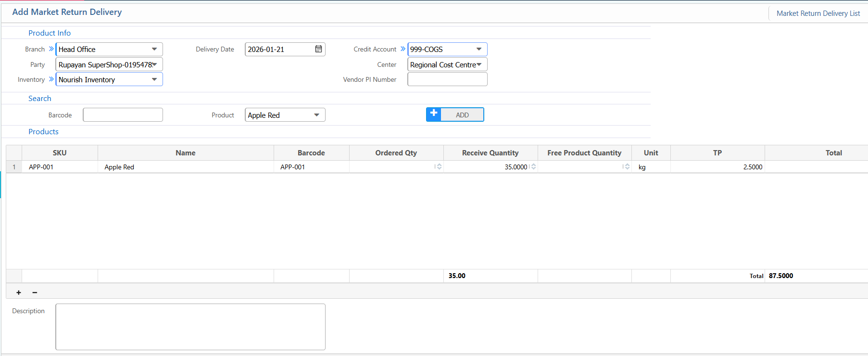
Task: Click the Apple Red name cell in row 1
Action: click(x=186, y=167)
